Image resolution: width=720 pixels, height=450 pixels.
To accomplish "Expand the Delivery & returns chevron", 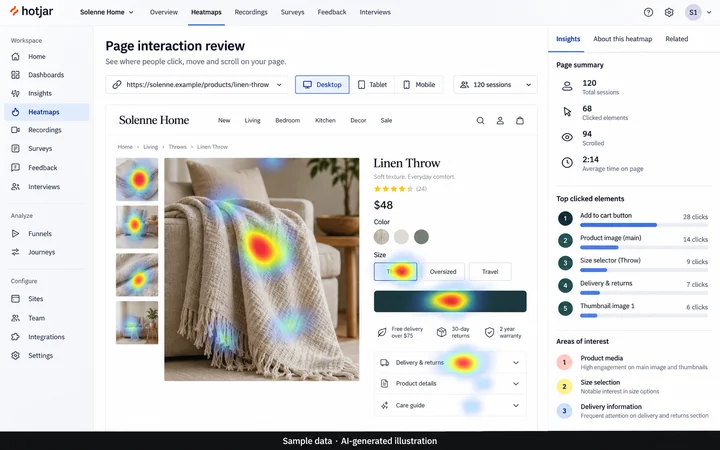I will tap(516, 363).
